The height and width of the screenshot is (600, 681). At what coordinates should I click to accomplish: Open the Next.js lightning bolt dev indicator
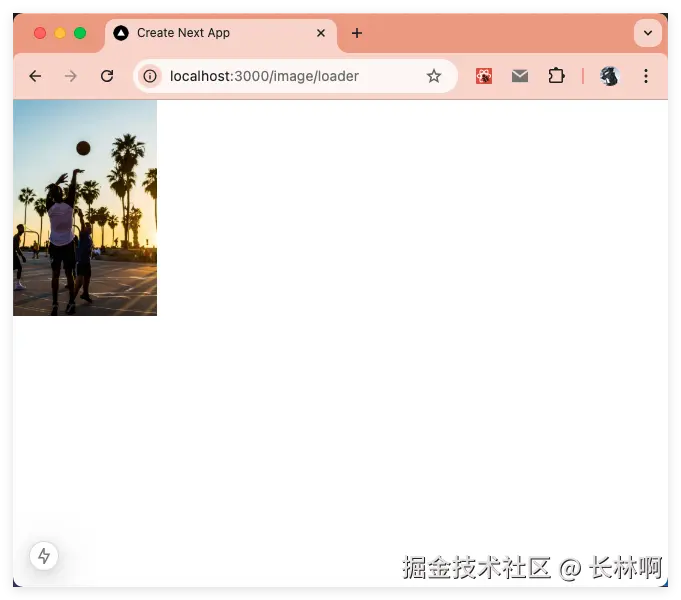44,555
